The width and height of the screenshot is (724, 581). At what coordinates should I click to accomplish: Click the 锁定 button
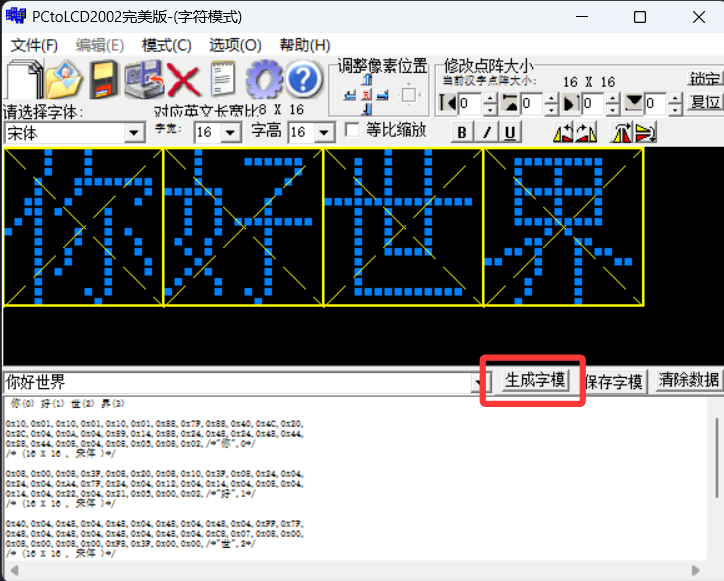(705, 79)
